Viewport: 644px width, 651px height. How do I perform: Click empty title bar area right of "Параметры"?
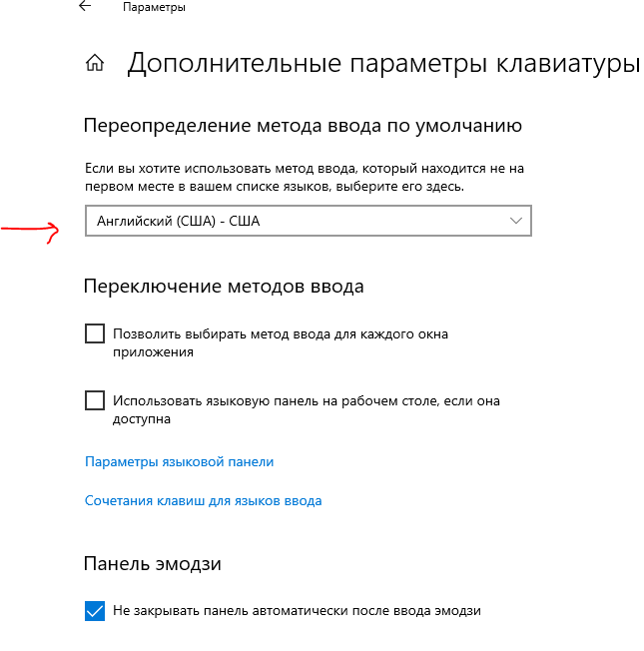coord(399,7)
